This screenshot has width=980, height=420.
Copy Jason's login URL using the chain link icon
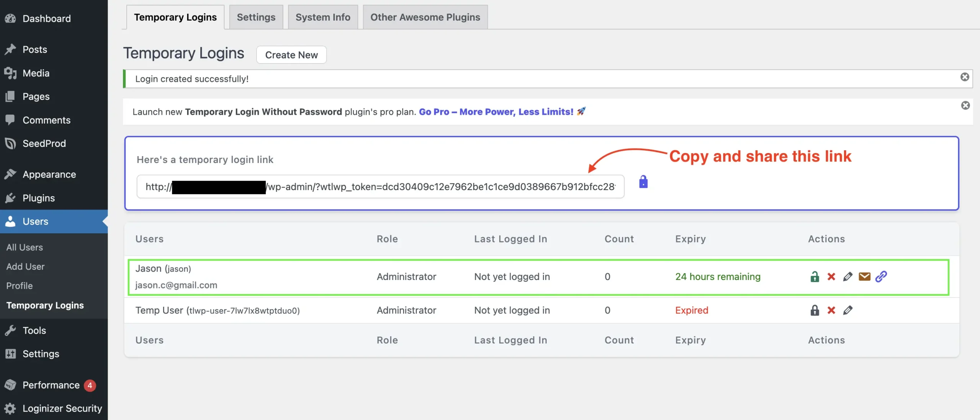coord(882,276)
